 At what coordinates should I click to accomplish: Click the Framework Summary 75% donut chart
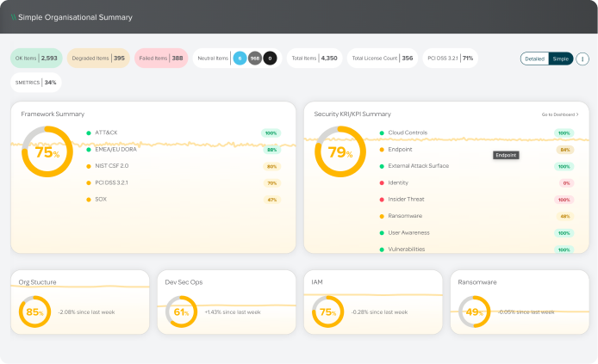(x=47, y=151)
